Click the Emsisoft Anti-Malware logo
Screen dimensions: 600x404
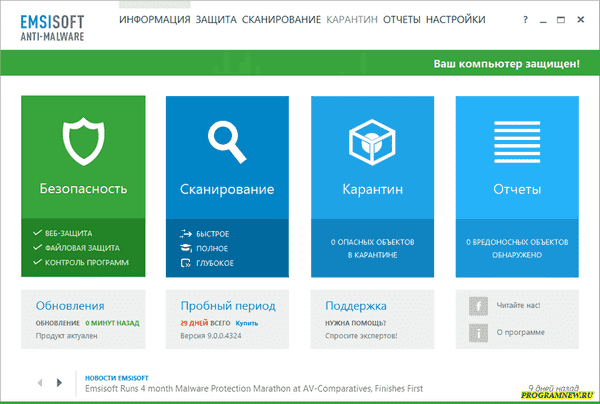(52, 28)
